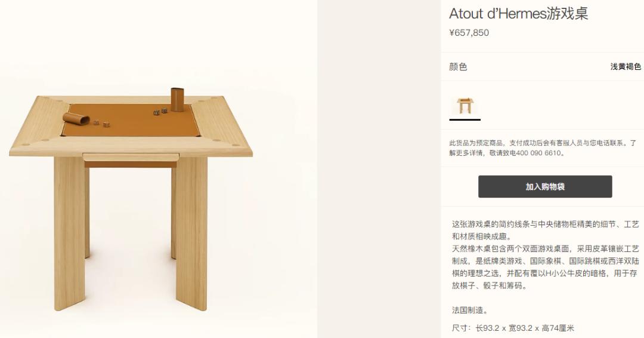Click the 颜色 label

[458, 67]
